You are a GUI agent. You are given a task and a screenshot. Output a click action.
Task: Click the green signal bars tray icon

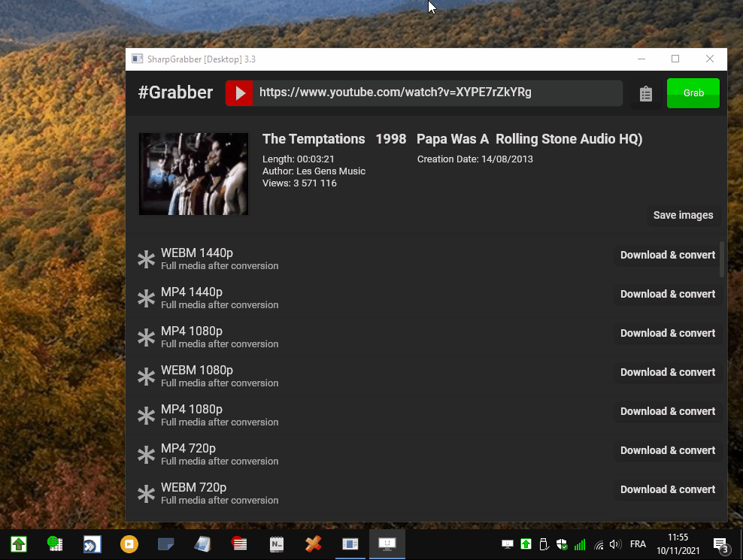[580, 545]
